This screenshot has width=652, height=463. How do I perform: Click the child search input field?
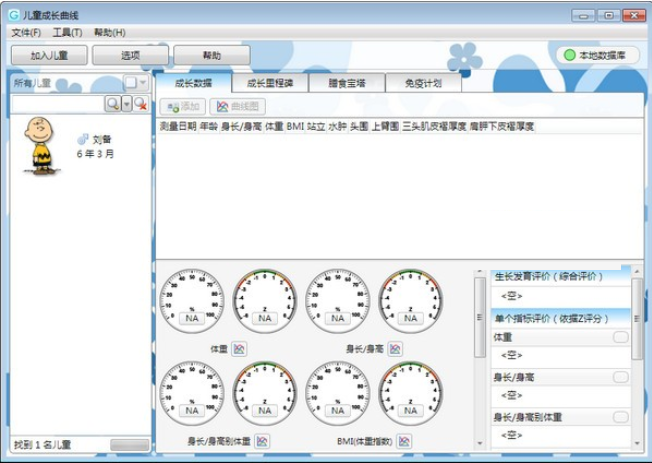point(57,104)
